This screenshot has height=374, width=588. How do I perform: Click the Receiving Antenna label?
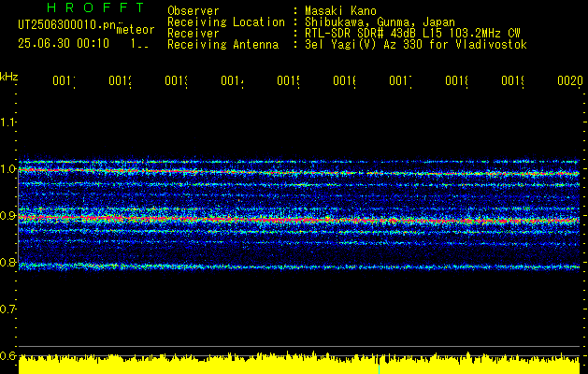tap(223, 45)
